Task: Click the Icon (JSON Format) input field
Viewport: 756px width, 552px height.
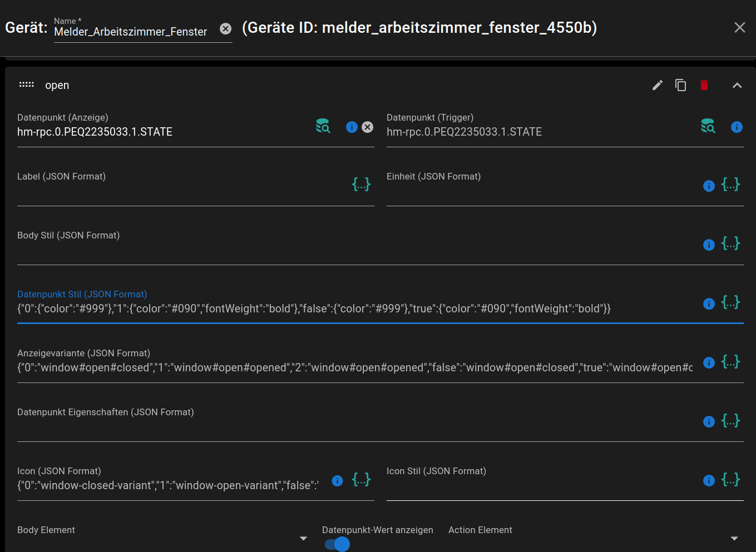Action: pos(167,486)
